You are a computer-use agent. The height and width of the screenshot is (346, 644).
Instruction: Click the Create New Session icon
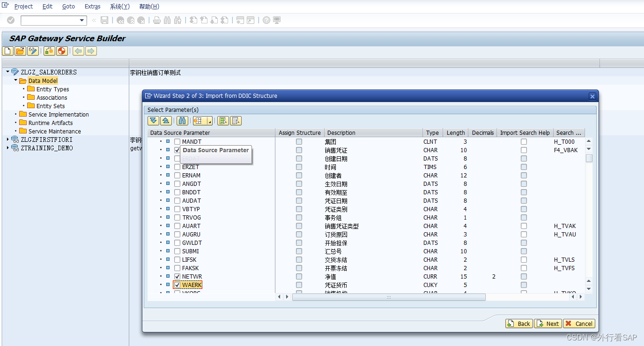tap(240, 20)
